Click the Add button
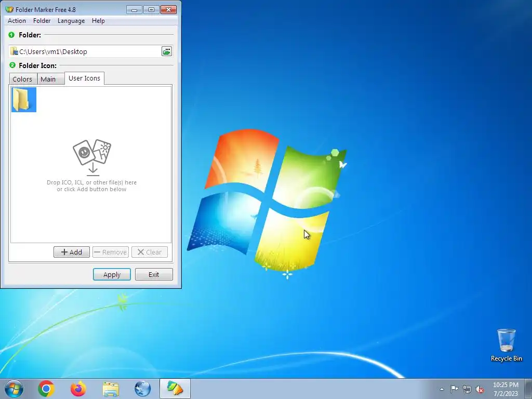 point(72,252)
